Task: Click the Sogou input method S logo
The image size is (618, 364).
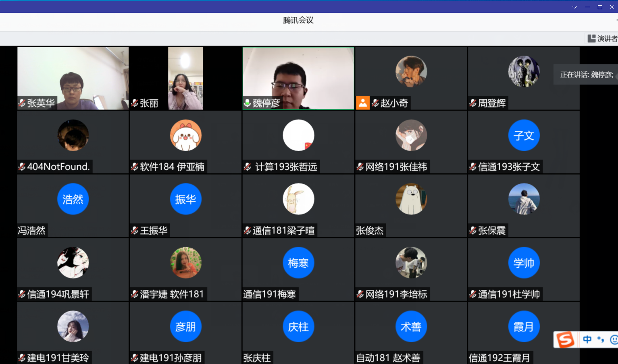Action: 565,340
